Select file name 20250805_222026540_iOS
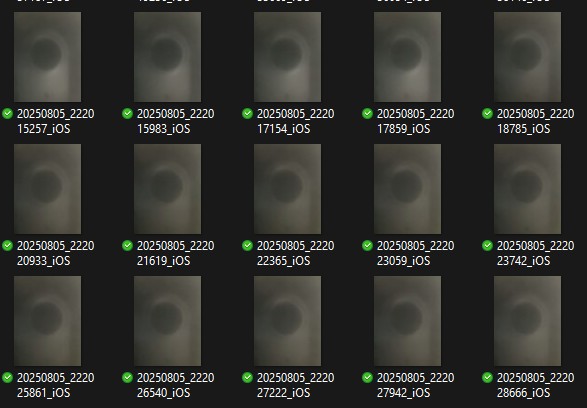This screenshot has width=587, height=408. click(x=176, y=385)
